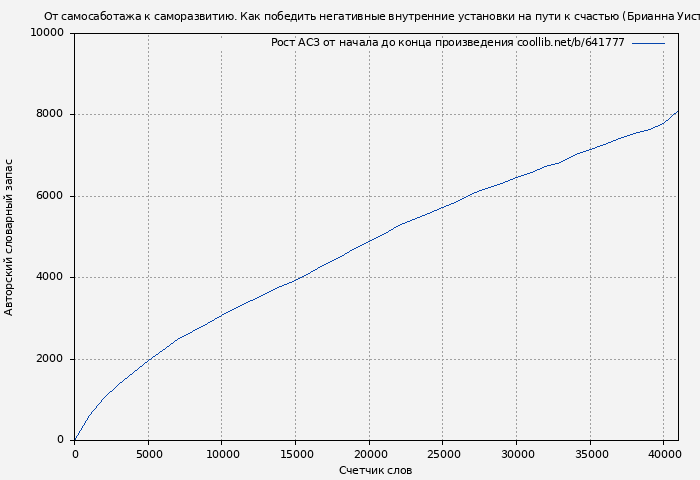Click the 5000 tick label on X-axis
700x480 pixels.
pos(148,453)
